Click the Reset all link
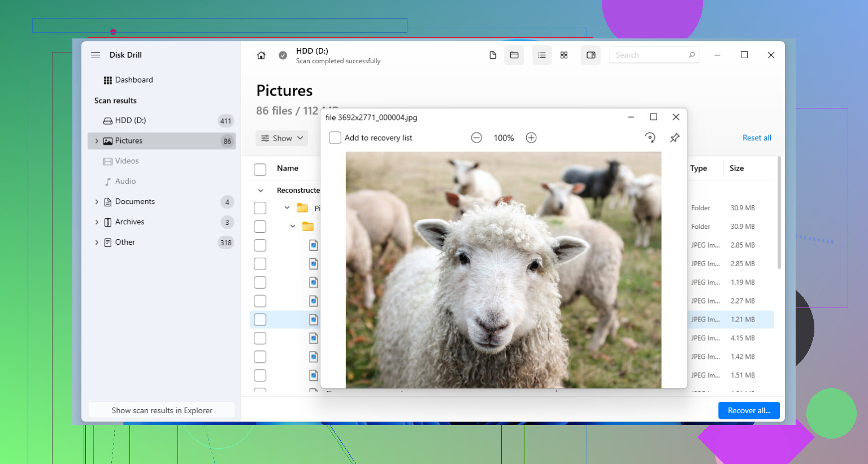Viewport: 868px width, 464px height. tap(757, 138)
